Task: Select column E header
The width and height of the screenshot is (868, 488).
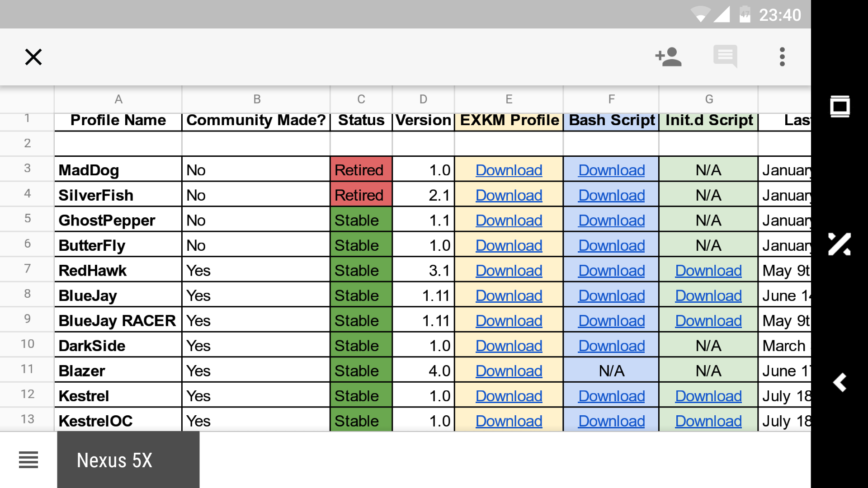Action: pos(509,99)
